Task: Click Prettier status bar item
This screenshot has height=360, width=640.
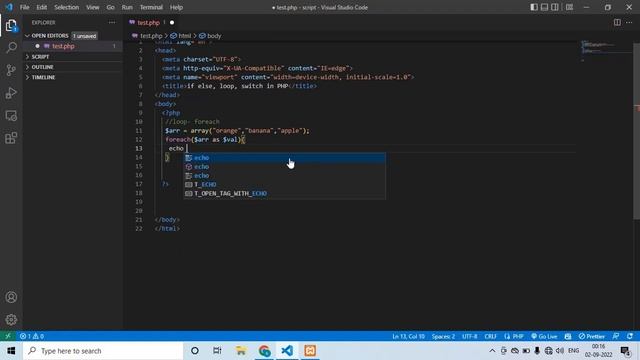Action: [591, 336]
